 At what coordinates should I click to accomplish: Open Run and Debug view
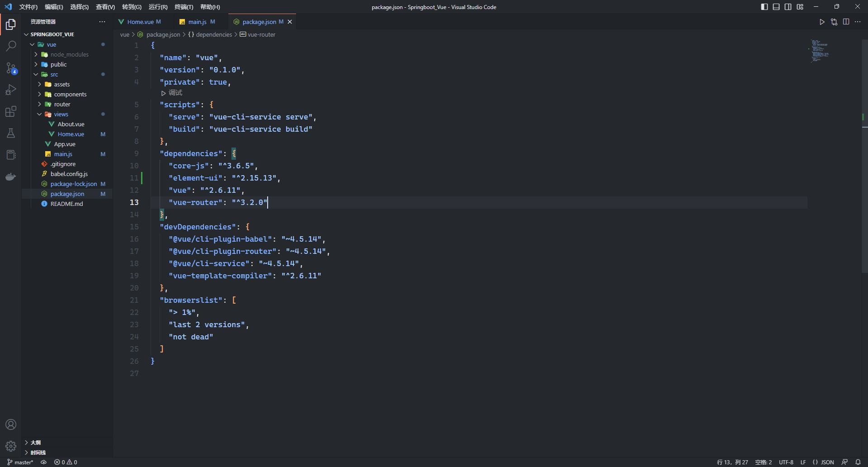coord(11,90)
